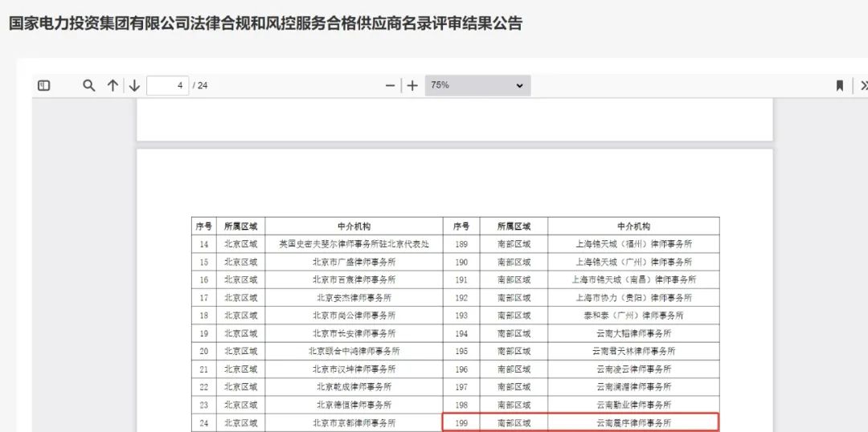This screenshot has width=868, height=432.
Task: Toggle the PDF sidebar panel
Action: [44, 86]
